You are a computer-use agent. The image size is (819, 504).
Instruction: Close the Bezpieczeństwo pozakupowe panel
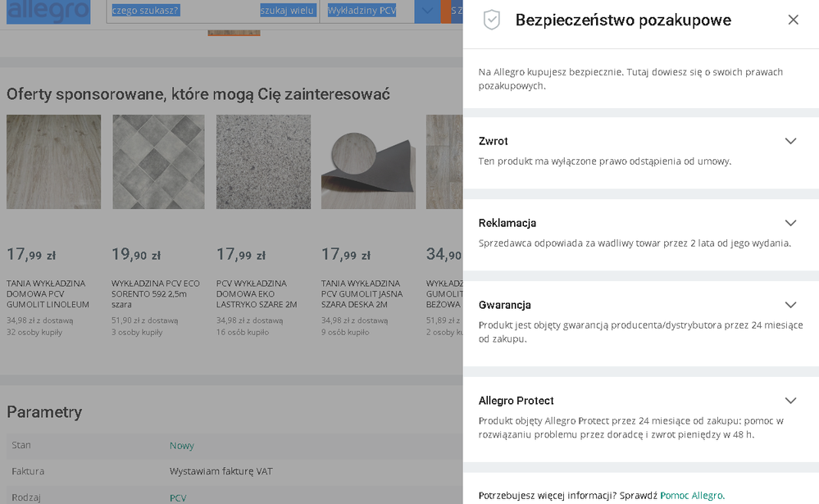click(793, 20)
